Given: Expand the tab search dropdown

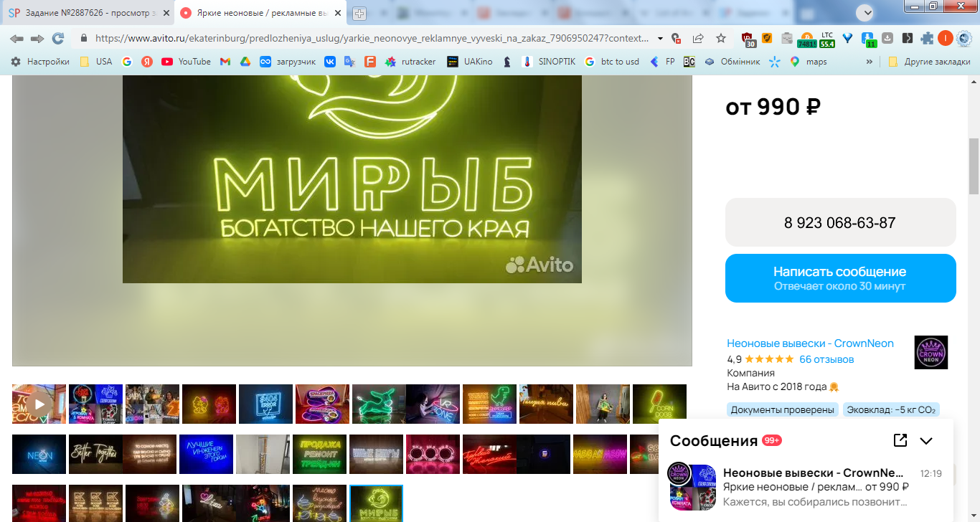Looking at the screenshot, I should [867, 12].
